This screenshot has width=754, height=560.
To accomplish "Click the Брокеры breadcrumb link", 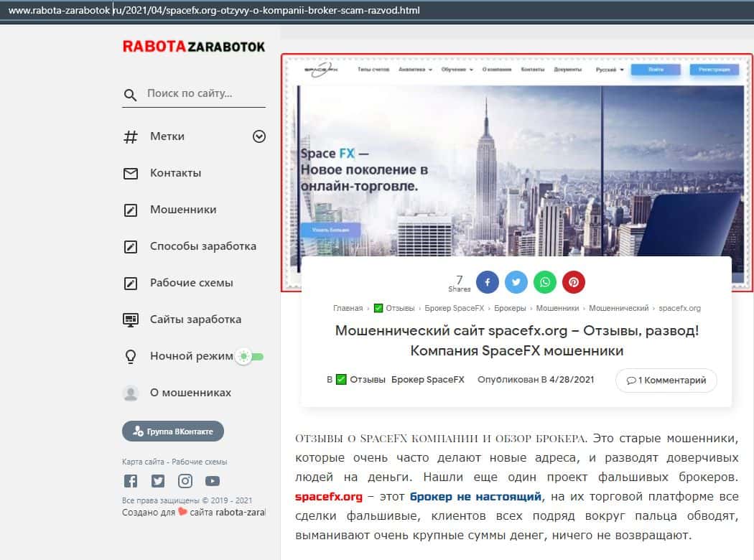I will coord(510,308).
